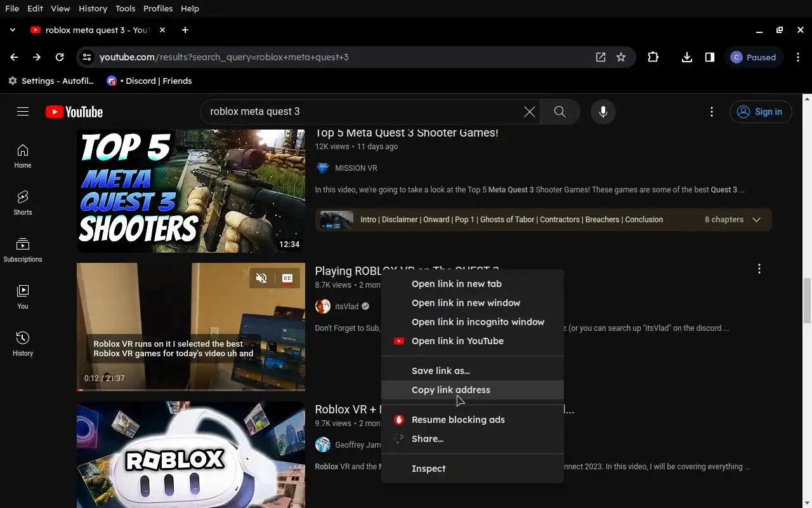The width and height of the screenshot is (812, 508).
Task: Open the Downloads icon in toolbar
Action: point(687,57)
